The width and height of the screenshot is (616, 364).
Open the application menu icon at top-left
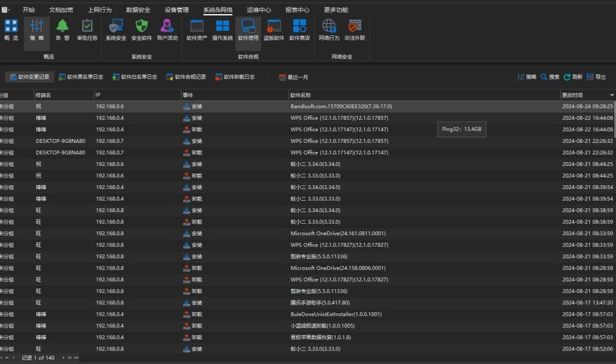coord(6,10)
